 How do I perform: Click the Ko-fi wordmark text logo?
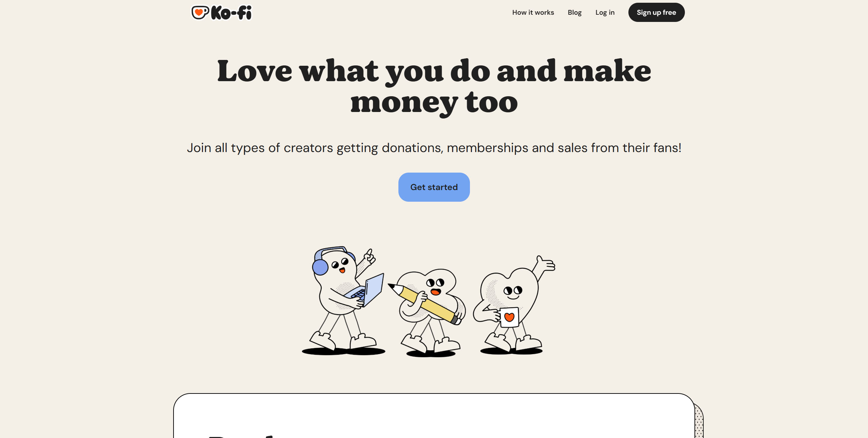pos(231,13)
